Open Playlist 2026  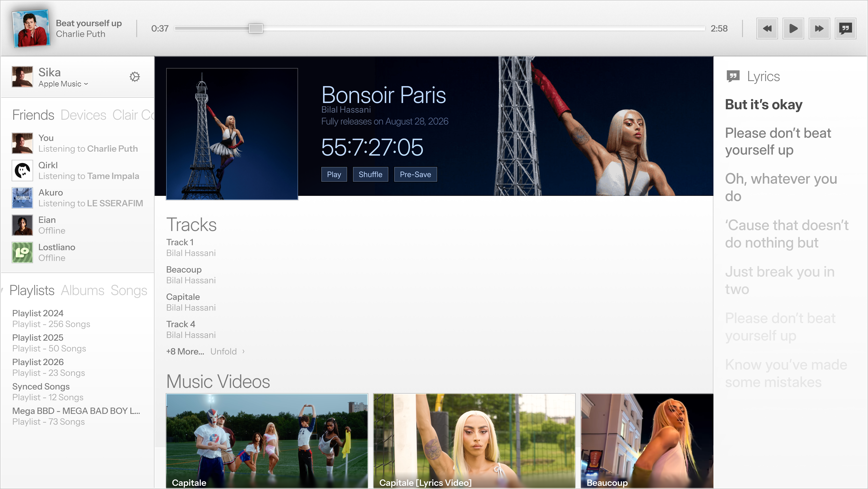[x=49, y=367]
